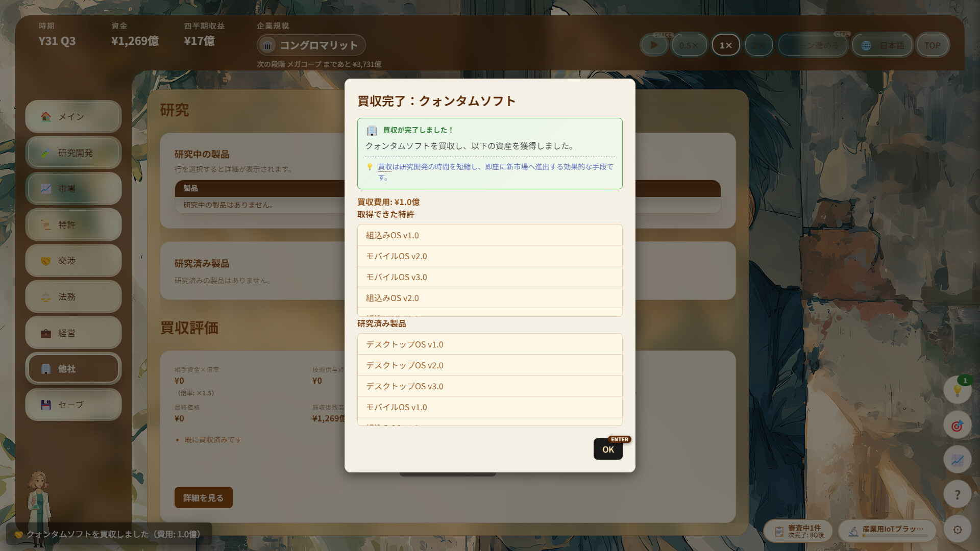Keep 1× speed selected
The height and width of the screenshot is (551, 980).
click(726, 45)
